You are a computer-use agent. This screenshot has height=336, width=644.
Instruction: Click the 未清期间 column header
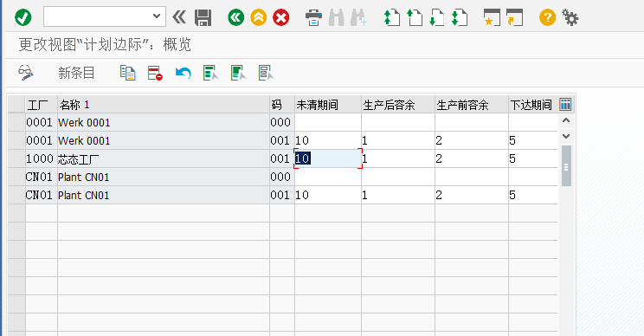[328, 105]
